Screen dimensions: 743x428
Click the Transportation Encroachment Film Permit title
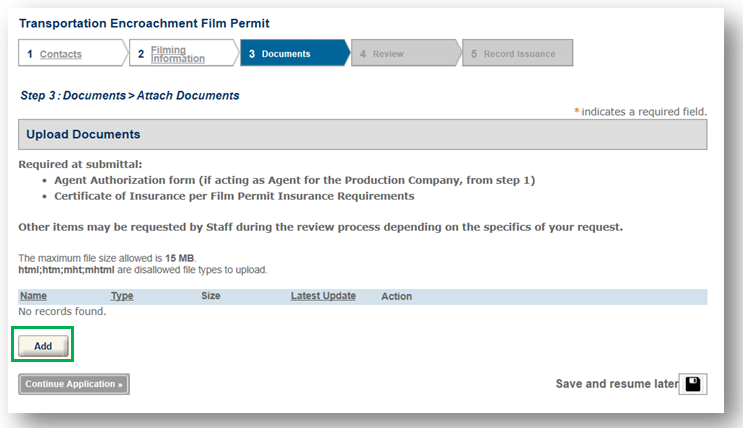(x=145, y=23)
